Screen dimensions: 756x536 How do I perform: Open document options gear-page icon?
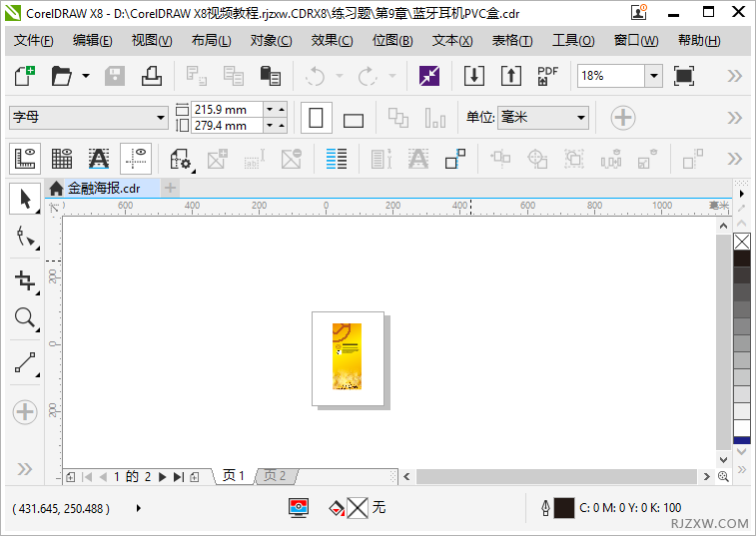click(x=182, y=159)
